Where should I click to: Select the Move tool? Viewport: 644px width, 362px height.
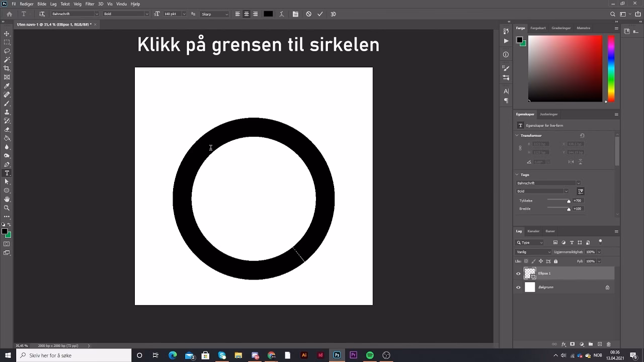coord(7,34)
